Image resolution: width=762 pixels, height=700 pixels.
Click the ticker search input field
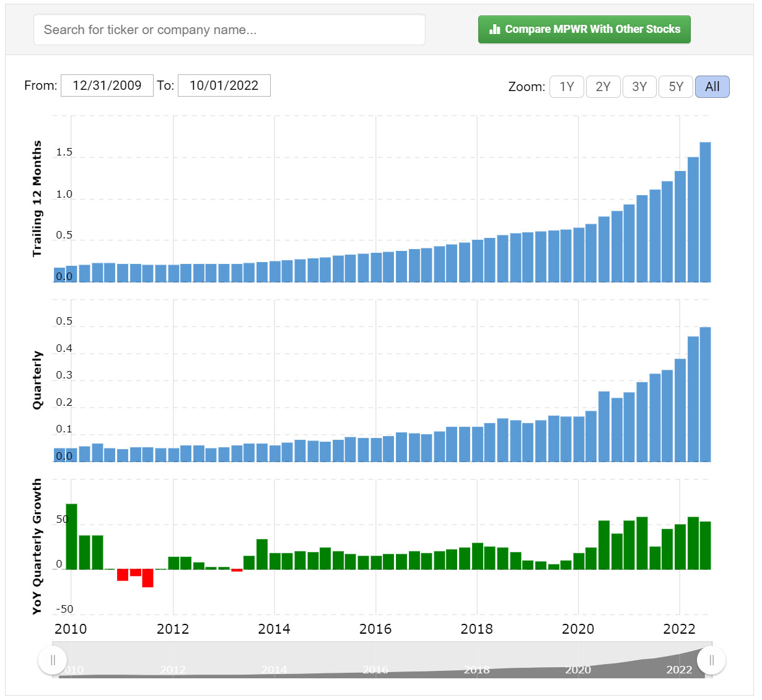click(229, 30)
